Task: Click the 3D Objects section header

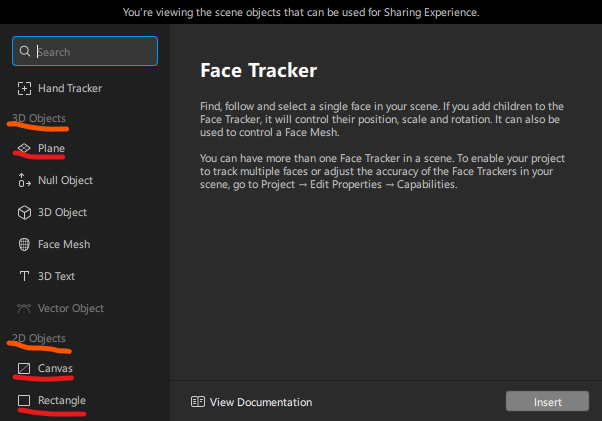Action: (39, 118)
